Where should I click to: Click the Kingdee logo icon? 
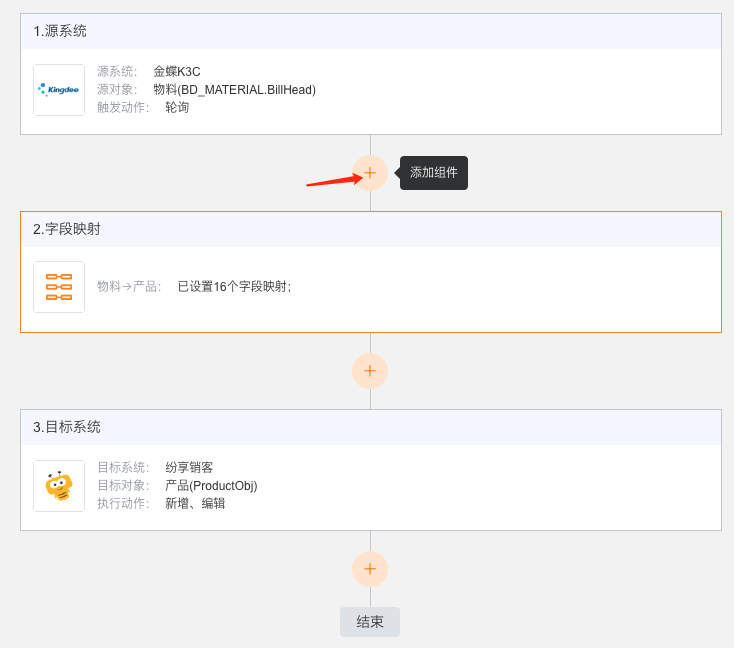pos(59,89)
